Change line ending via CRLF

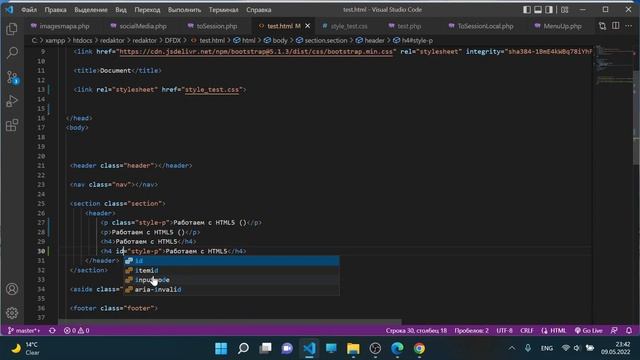coord(527,331)
